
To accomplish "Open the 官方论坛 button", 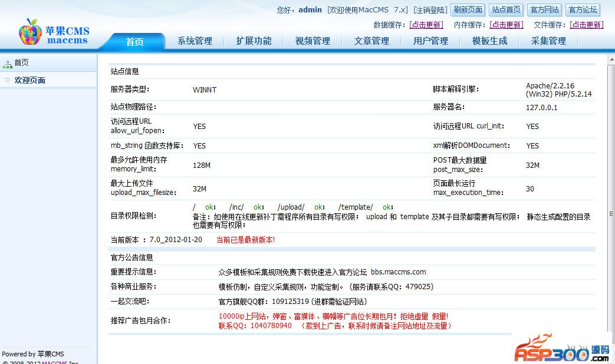I will [x=583, y=10].
